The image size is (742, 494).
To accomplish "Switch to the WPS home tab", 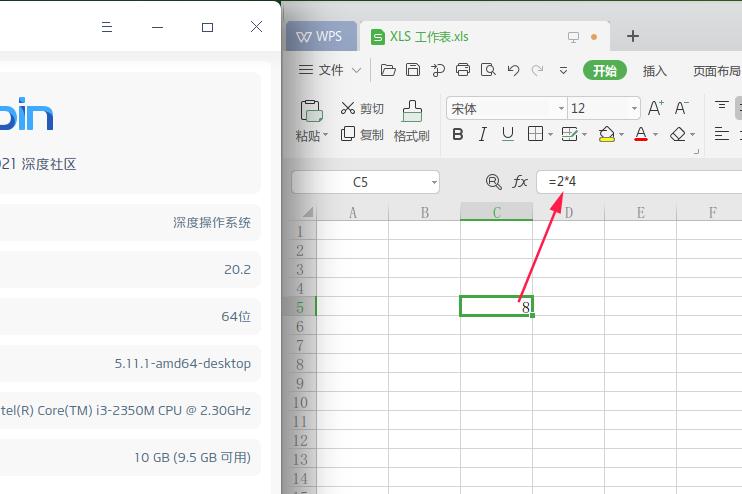I will point(321,36).
